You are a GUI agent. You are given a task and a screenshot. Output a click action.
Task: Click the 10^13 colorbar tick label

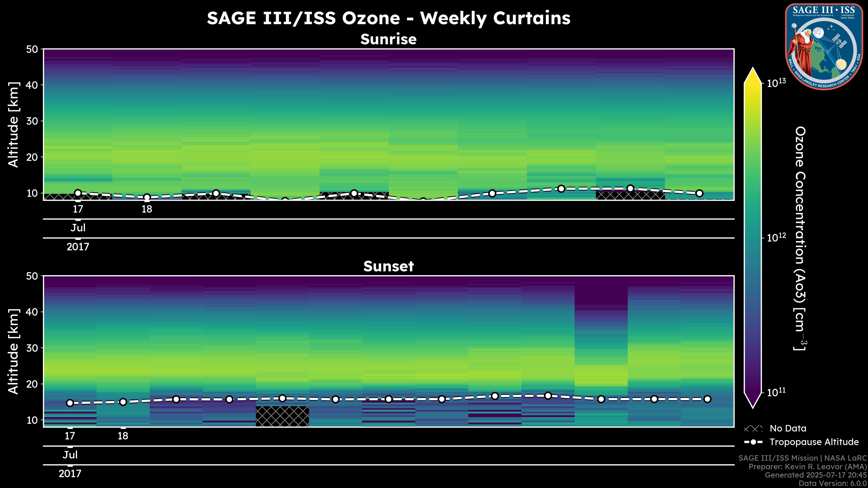[x=776, y=83]
